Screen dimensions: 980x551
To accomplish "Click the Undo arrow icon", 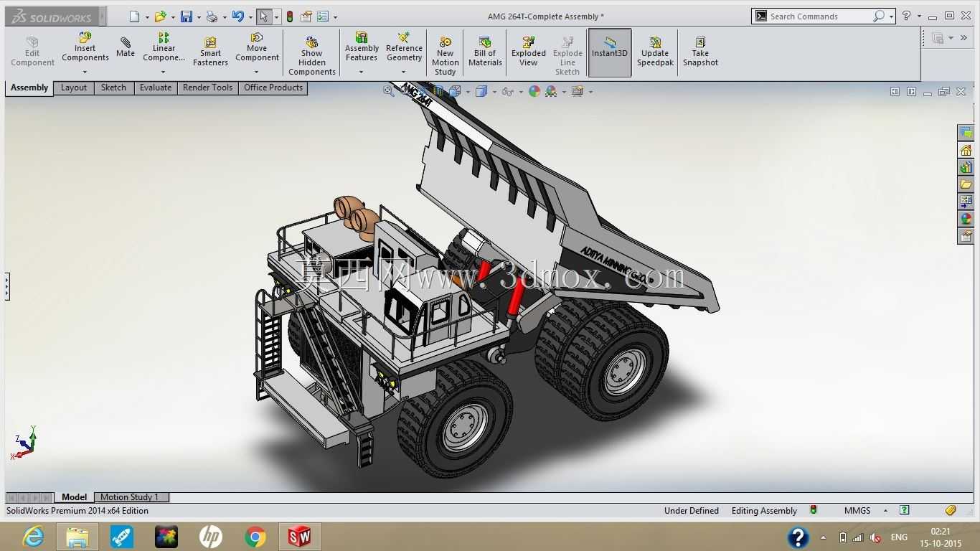I will pyautogui.click(x=237, y=17).
